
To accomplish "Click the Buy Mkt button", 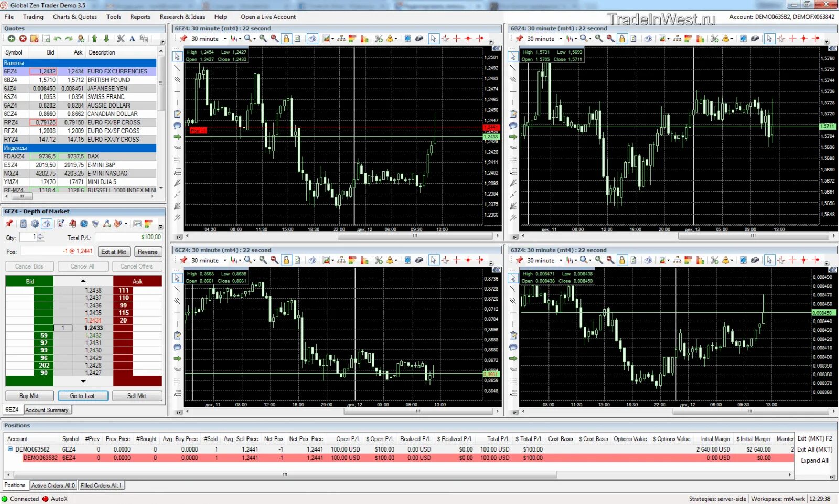I will (29, 396).
